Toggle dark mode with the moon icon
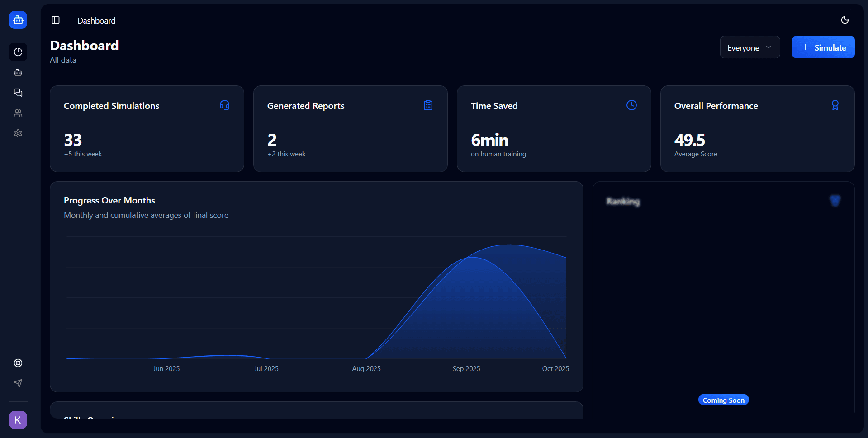The height and width of the screenshot is (438, 868). 845,20
